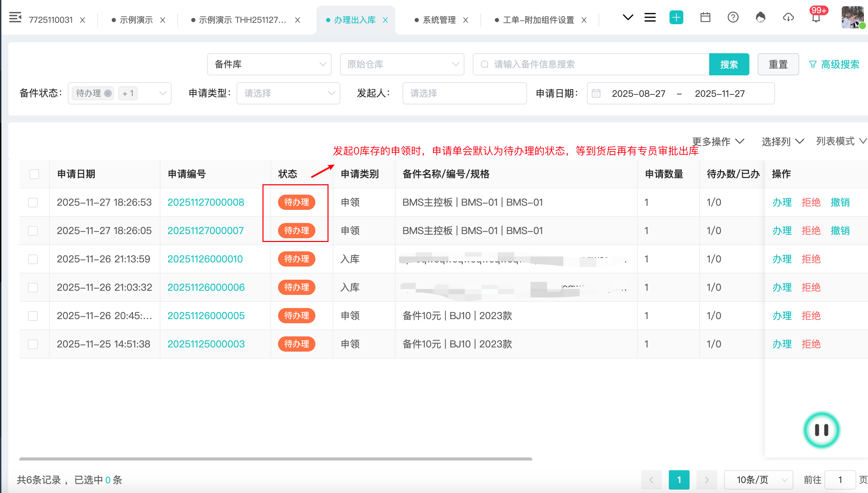This screenshot has height=493, width=868.
Task: Switch to the 工单-附加组件设置 tab
Action: (538, 20)
